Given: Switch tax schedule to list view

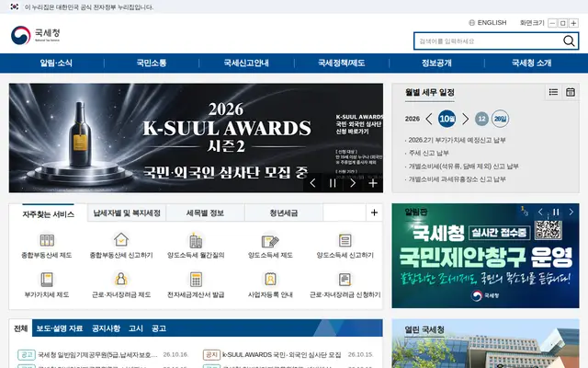Looking at the screenshot, I should coord(553,92).
